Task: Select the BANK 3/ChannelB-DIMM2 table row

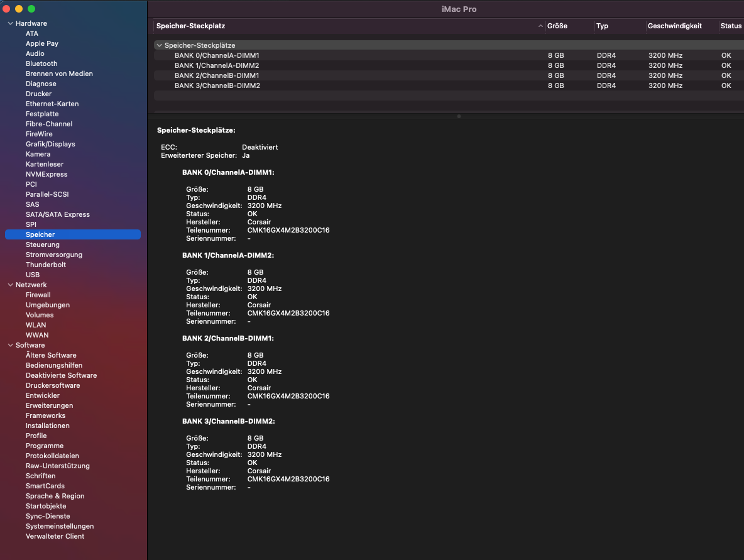Action: click(x=217, y=85)
